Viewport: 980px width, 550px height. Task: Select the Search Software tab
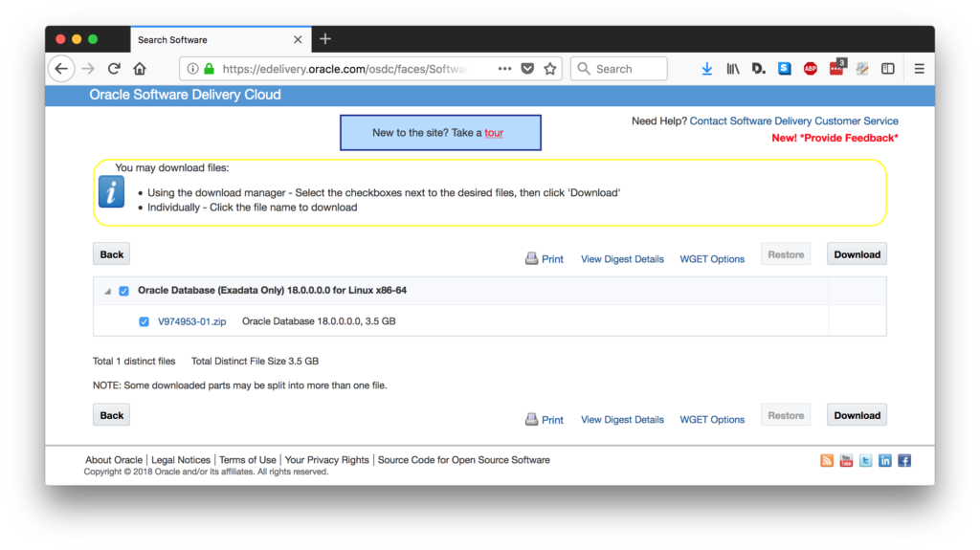221,39
